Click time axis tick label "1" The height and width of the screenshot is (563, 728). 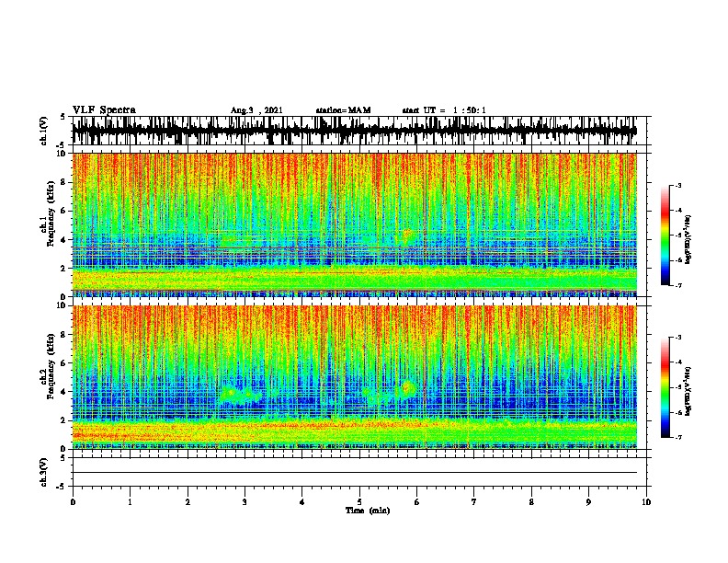point(130,502)
